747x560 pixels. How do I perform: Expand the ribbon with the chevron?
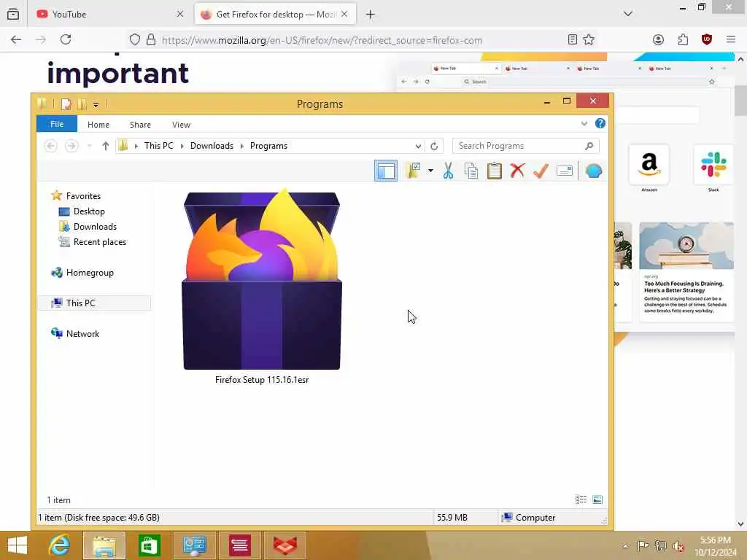tap(584, 124)
